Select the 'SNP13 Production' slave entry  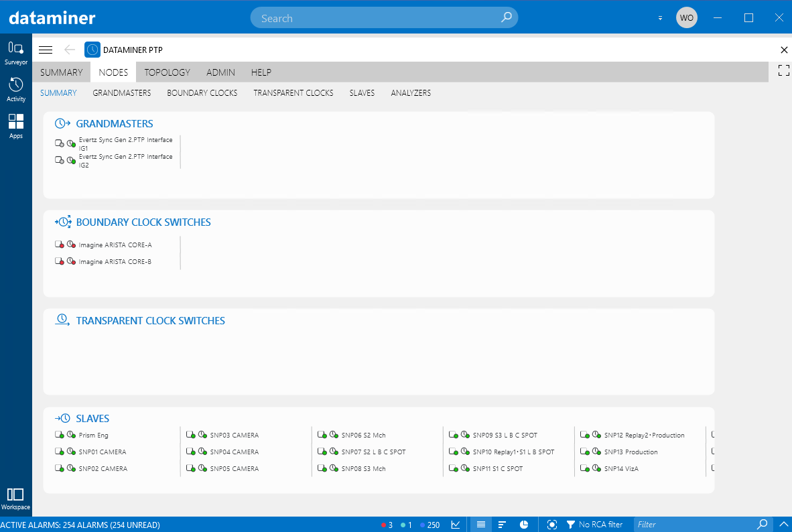click(x=631, y=452)
